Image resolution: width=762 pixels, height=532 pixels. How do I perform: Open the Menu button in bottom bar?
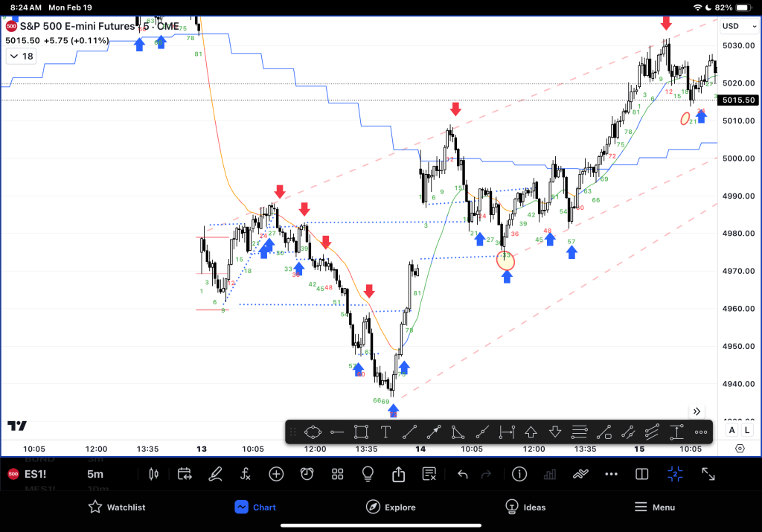coord(654,507)
